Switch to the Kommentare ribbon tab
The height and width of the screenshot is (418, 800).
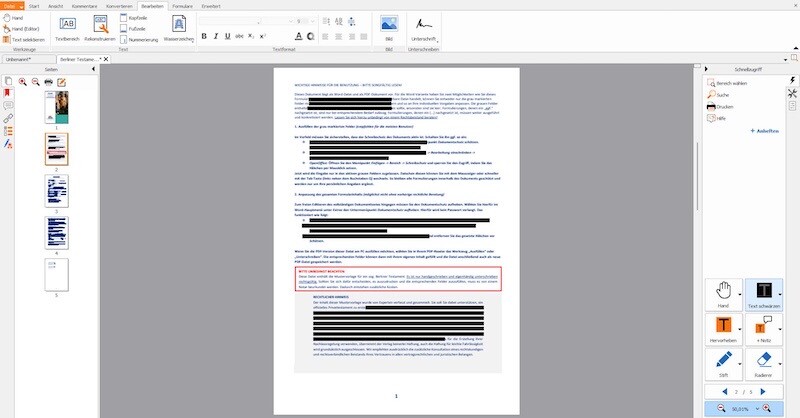(85, 6)
